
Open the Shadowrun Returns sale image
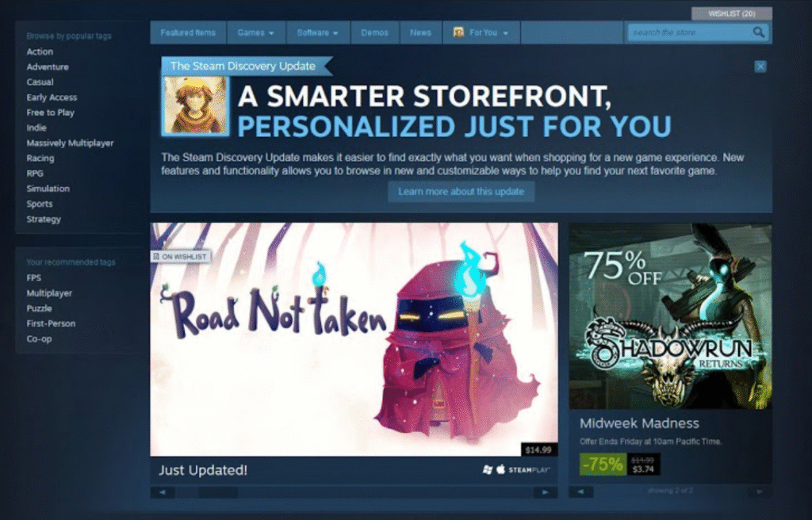(670, 315)
